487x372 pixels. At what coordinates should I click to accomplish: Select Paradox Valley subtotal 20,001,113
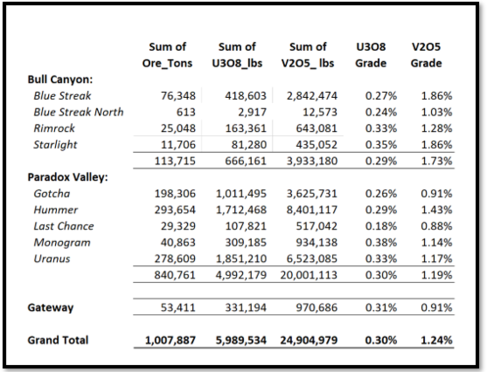pos(309,275)
